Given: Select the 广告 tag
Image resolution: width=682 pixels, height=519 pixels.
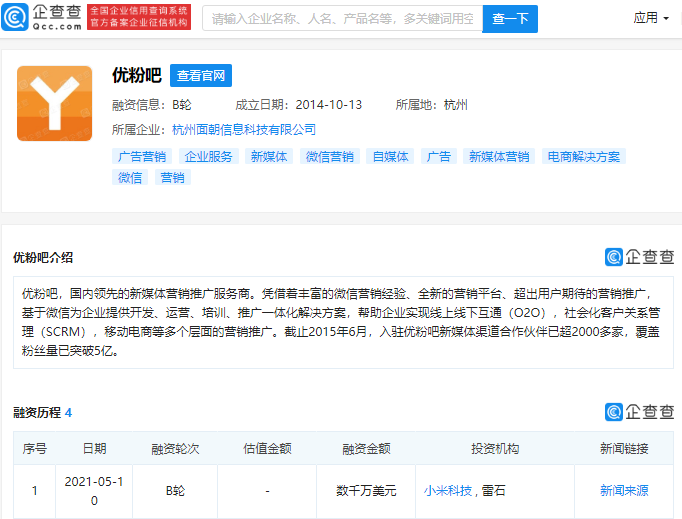Looking at the screenshot, I should click(x=438, y=157).
